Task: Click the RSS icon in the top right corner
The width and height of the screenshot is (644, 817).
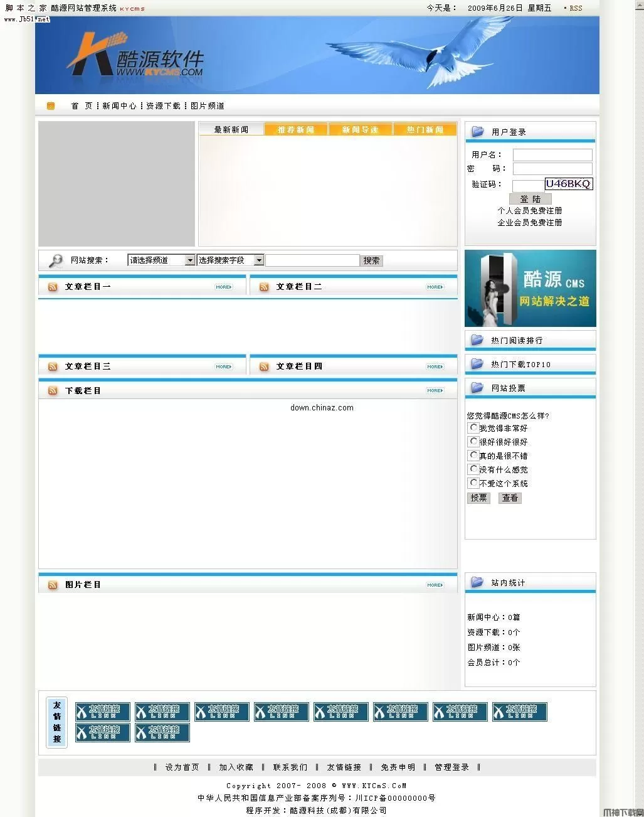Action: (574, 8)
